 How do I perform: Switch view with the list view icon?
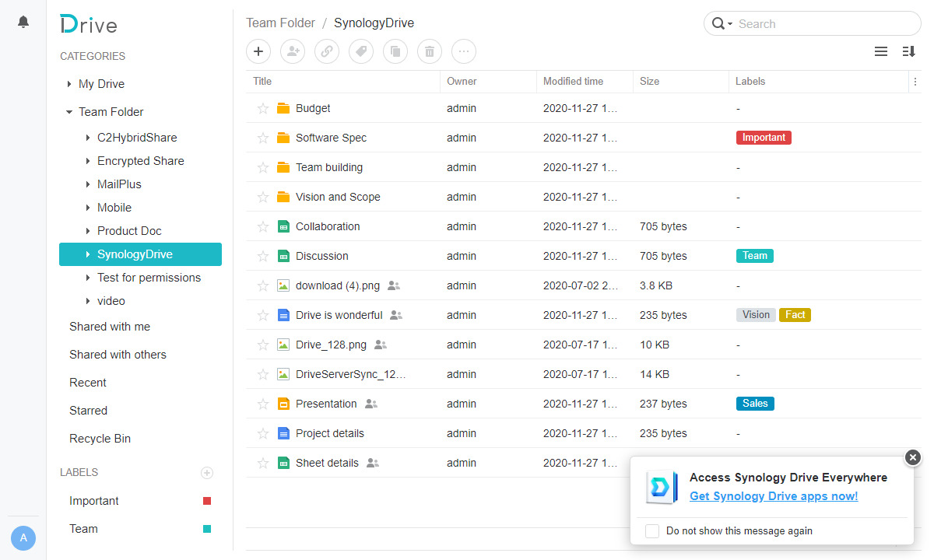881,51
